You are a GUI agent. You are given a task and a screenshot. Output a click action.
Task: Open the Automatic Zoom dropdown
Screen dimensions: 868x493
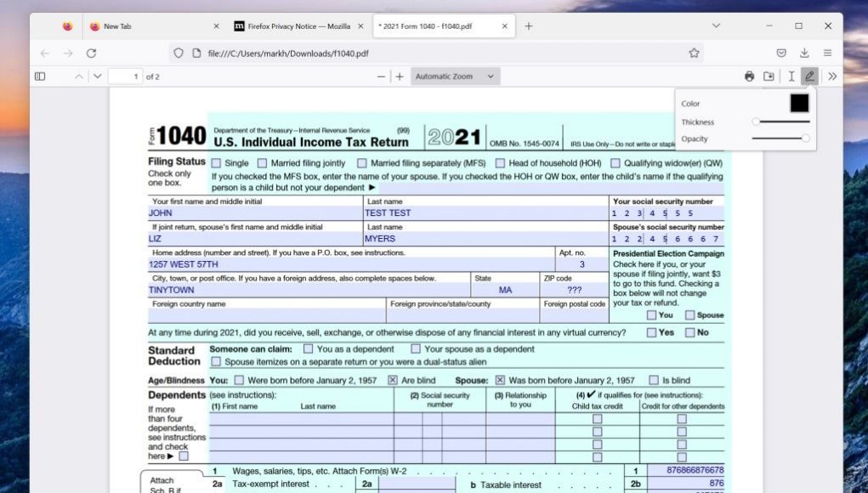(455, 76)
